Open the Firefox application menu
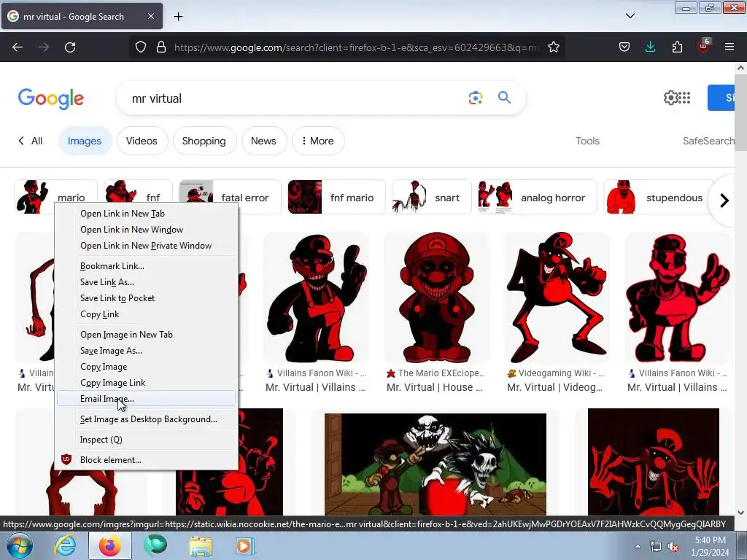This screenshot has width=747, height=560. 729,47
